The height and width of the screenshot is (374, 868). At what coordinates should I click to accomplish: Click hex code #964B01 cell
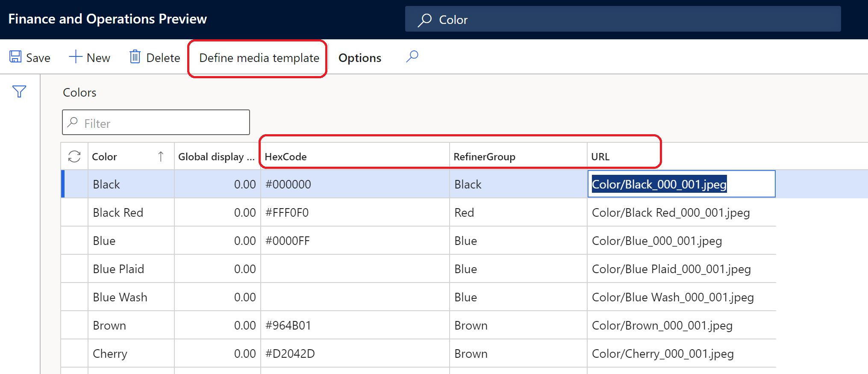pyautogui.click(x=355, y=325)
